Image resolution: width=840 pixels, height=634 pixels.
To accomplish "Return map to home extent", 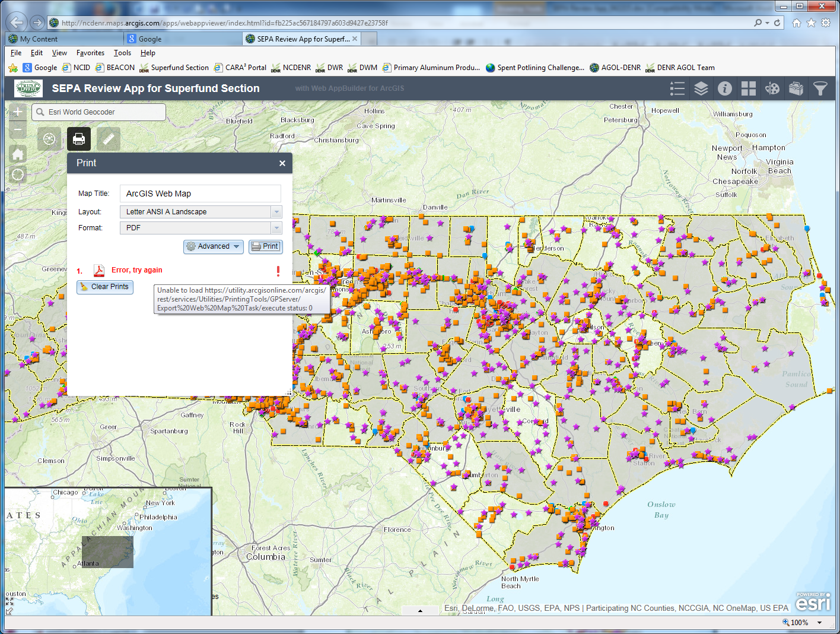I will pos(18,154).
